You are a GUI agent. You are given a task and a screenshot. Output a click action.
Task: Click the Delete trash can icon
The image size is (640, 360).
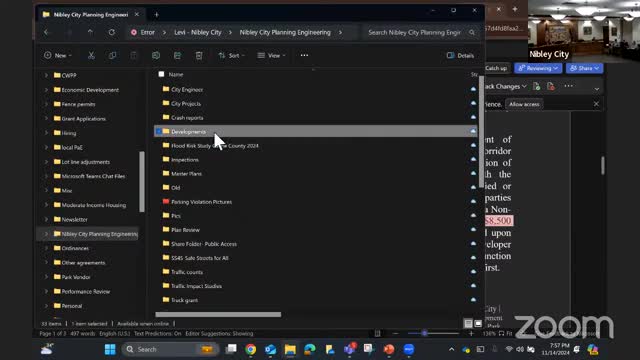pyautogui.click(x=199, y=56)
